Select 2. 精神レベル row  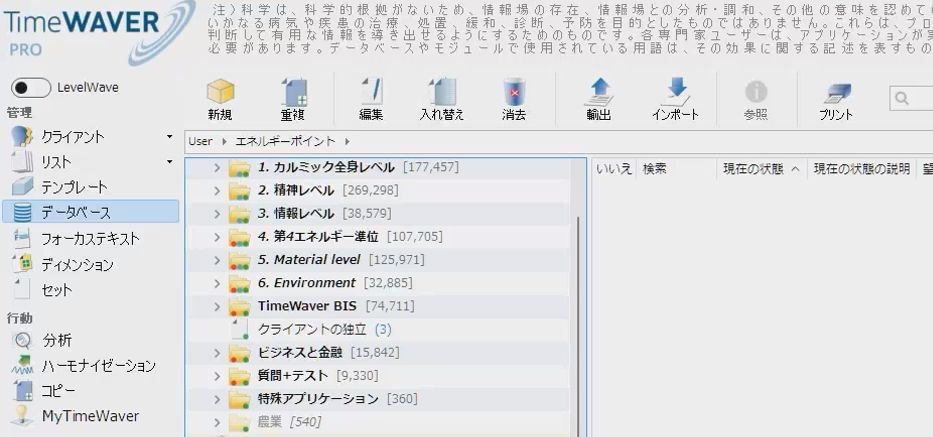click(378, 191)
